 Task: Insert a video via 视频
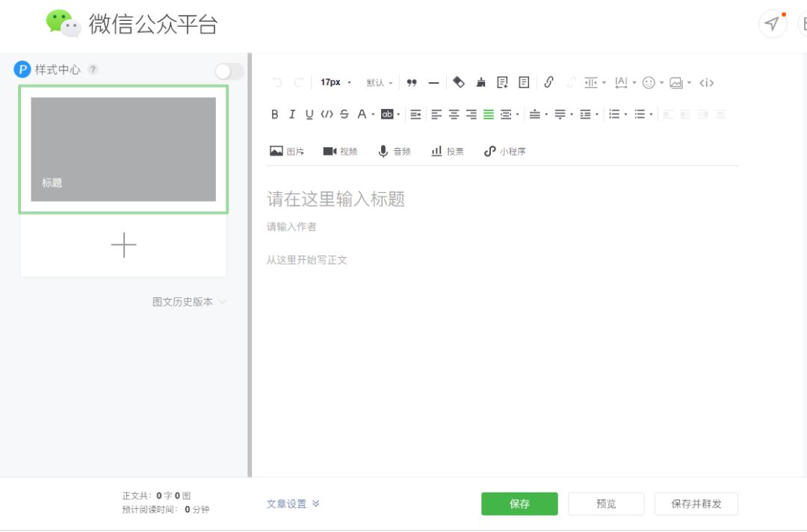340,151
